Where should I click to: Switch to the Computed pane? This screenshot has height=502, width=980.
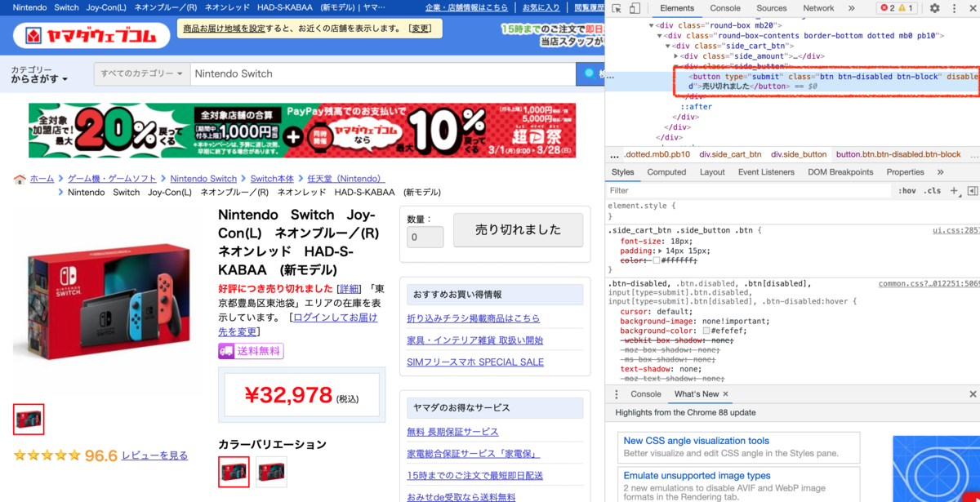point(666,171)
